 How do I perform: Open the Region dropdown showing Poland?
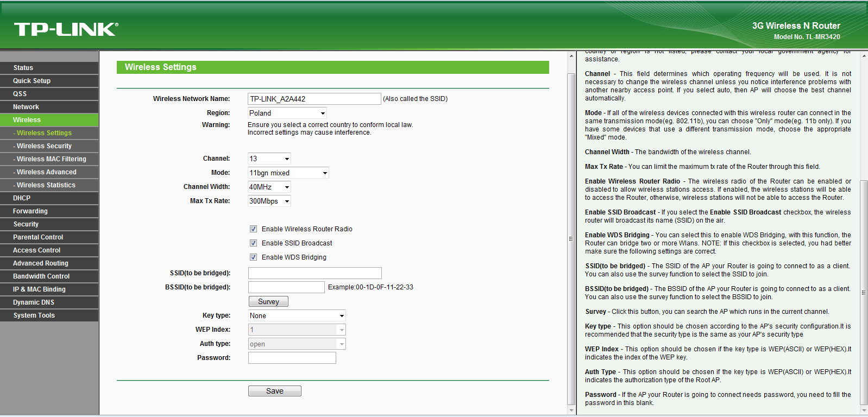[x=287, y=113]
